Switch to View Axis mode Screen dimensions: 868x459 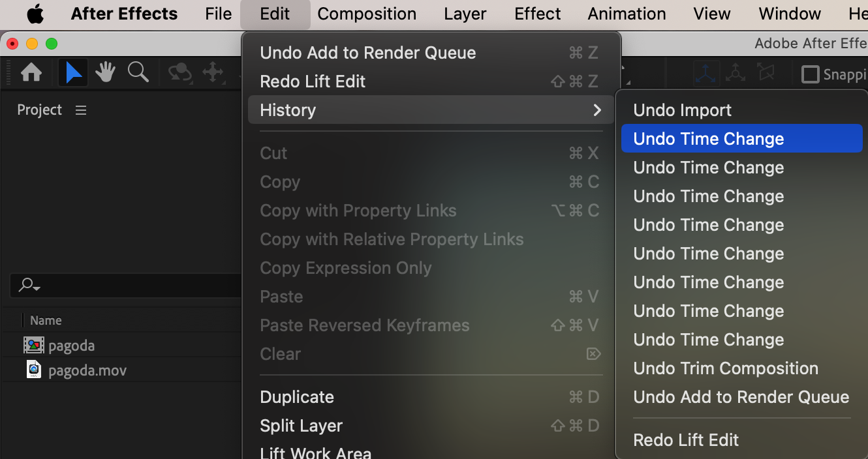click(x=766, y=74)
